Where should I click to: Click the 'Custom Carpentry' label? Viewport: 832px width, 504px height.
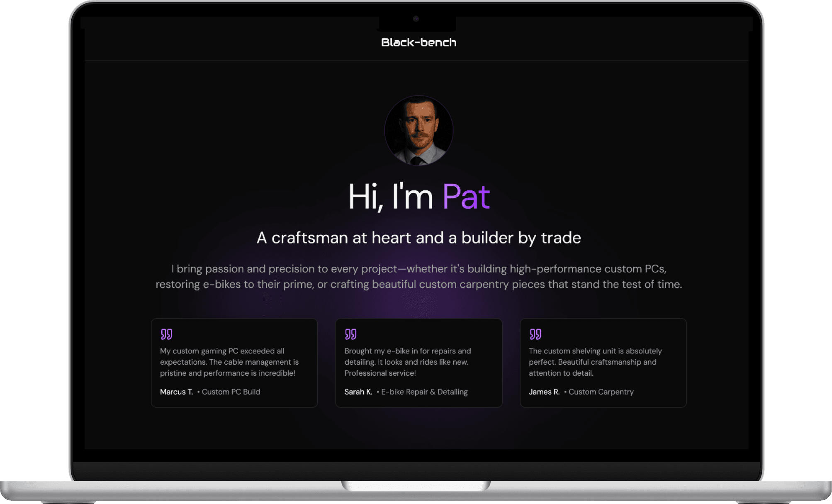pos(601,392)
